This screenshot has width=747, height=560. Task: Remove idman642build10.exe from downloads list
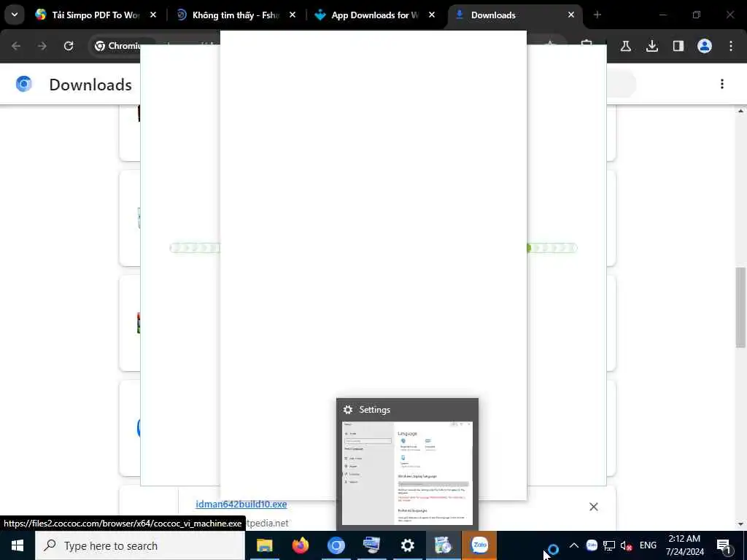coord(593,507)
